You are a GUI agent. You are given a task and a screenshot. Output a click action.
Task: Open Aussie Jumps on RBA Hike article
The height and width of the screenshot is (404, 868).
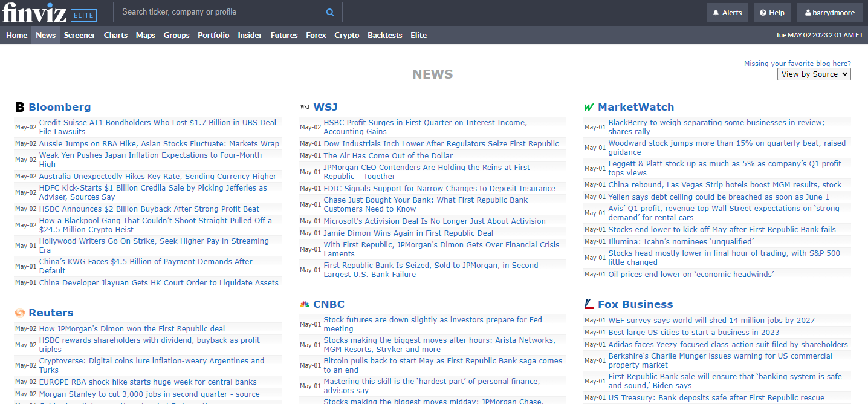pos(160,143)
